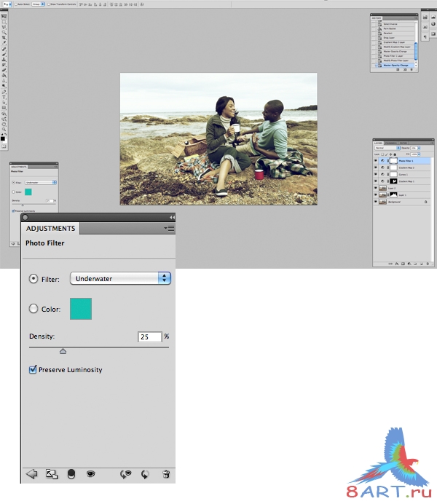The height and width of the screenshot is (504, 437).
Task: Click Density slider handle in large Adjustments panel
Action: 63,351
